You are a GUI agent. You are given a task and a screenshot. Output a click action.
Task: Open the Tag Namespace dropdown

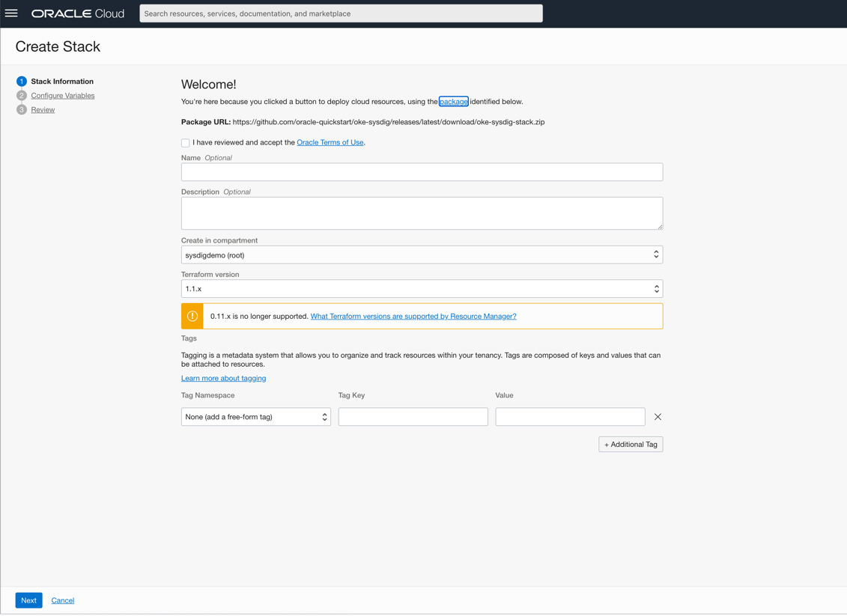[255, 417]
